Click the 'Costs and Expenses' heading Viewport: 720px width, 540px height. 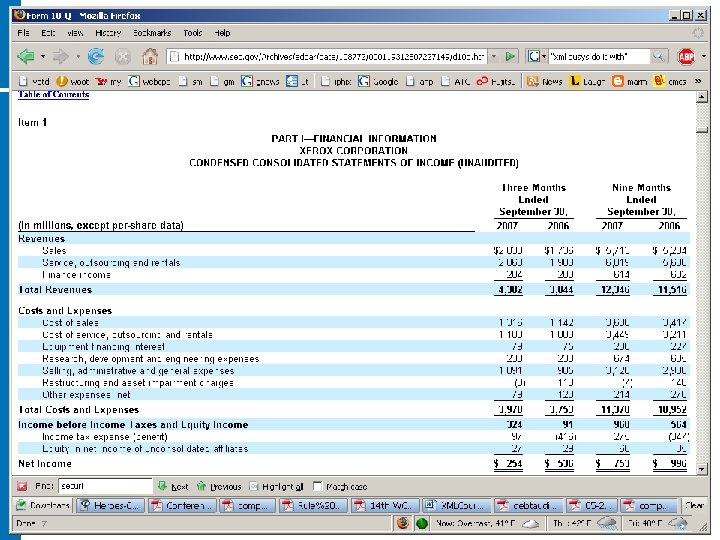[65, 310]
